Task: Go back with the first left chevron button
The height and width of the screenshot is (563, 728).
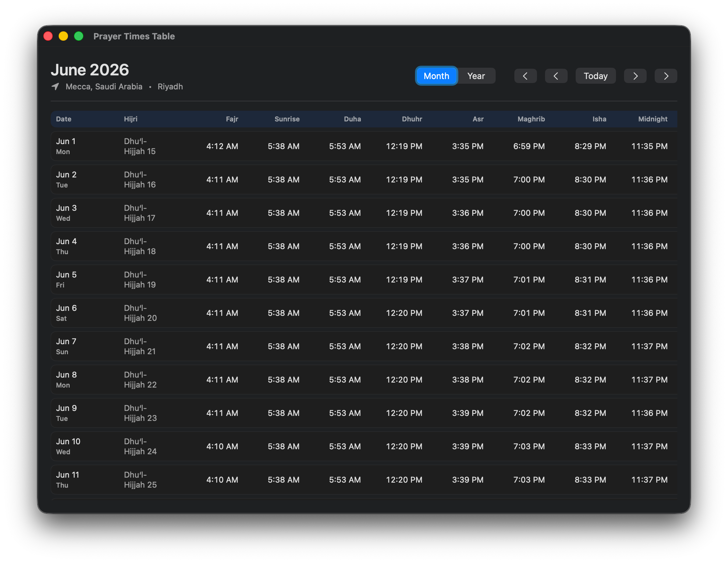Action: (525, 76)
